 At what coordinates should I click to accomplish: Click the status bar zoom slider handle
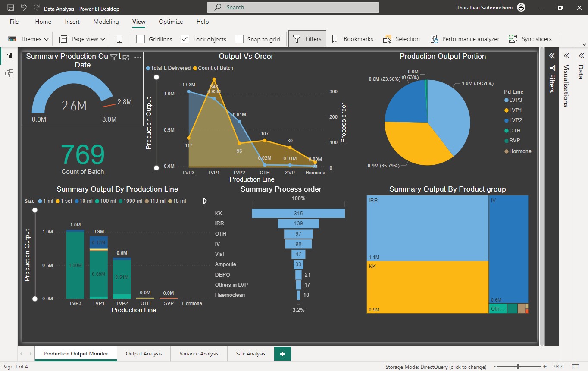pos(518,367)
